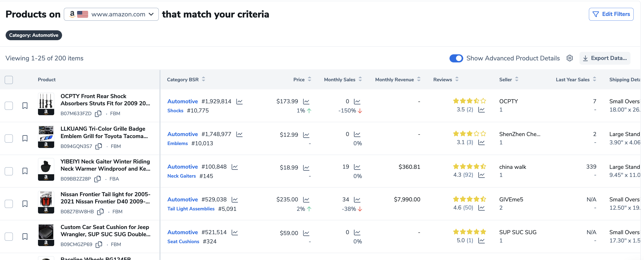The width and height of the screenshot is (644, 260).
Task: Open the settings gear for advanced details
Action: coord(570,58)
